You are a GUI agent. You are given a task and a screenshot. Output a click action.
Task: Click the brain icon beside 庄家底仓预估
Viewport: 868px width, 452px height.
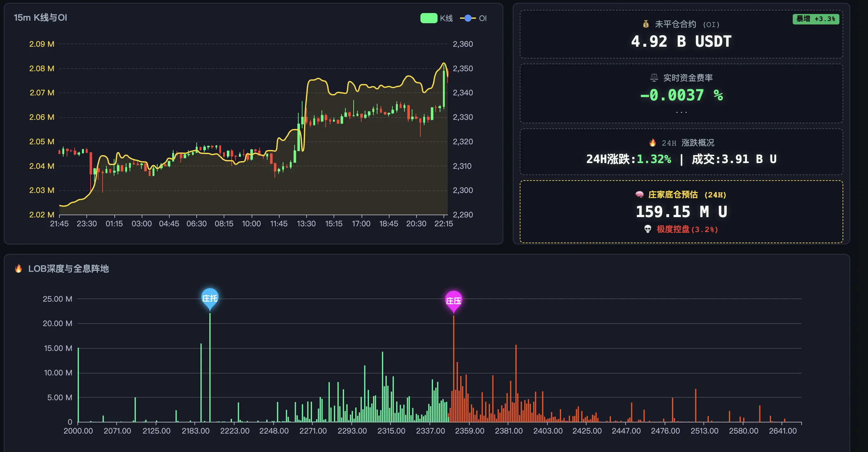tap(639, 195)
